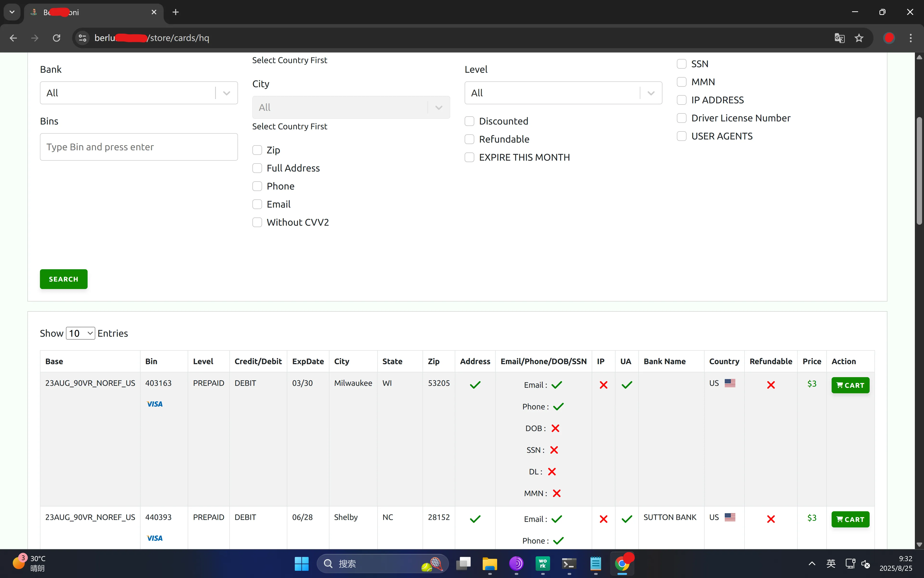Close the current browser tab
924x578 pixels.
click(154, 12)
